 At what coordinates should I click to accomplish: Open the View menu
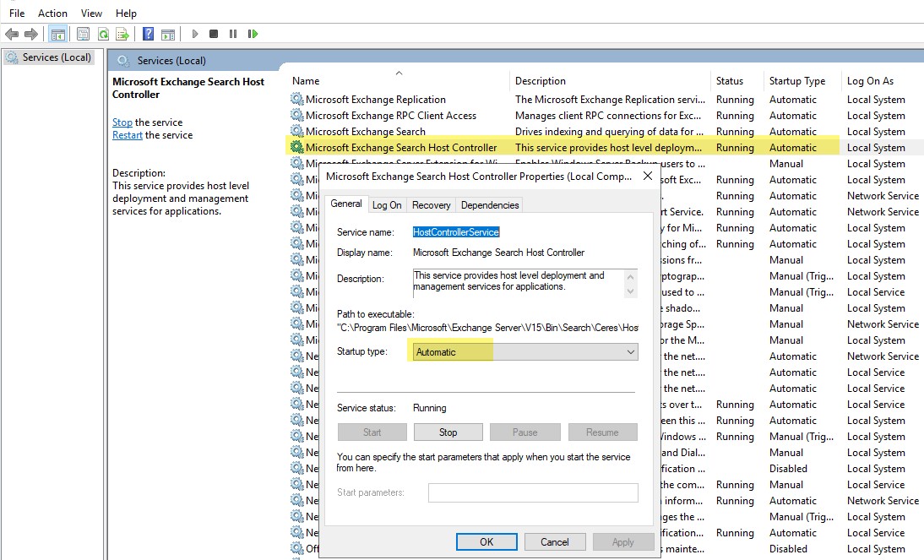pos(91,13)
